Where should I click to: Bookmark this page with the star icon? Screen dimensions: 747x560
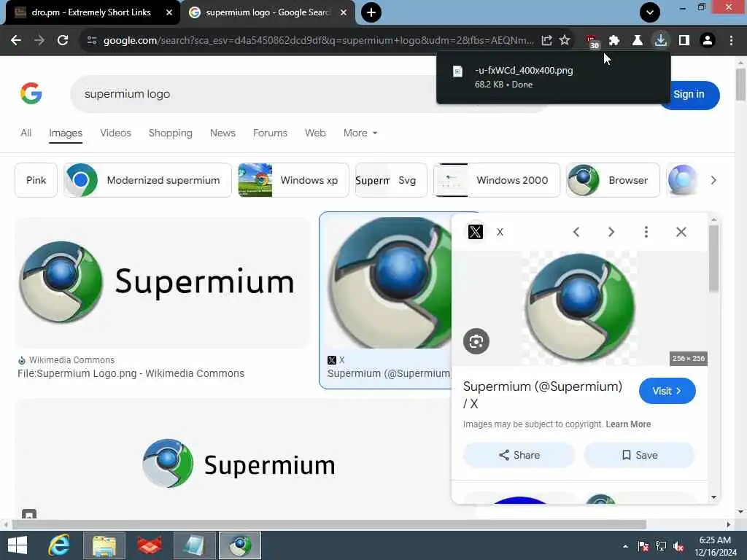(565, 41)
